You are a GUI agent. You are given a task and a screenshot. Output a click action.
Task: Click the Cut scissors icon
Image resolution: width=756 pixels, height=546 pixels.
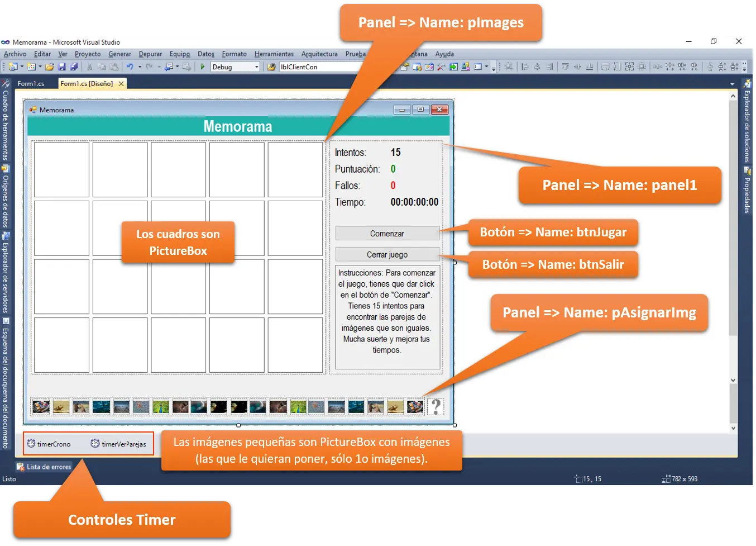(x=89, y=67)
